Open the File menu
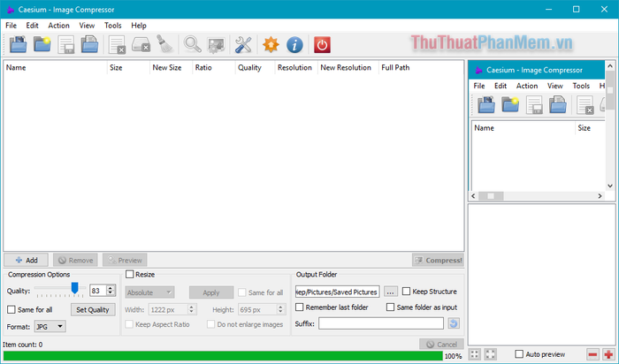This screenshot has height=364, width=619. [x=11, y=26]
